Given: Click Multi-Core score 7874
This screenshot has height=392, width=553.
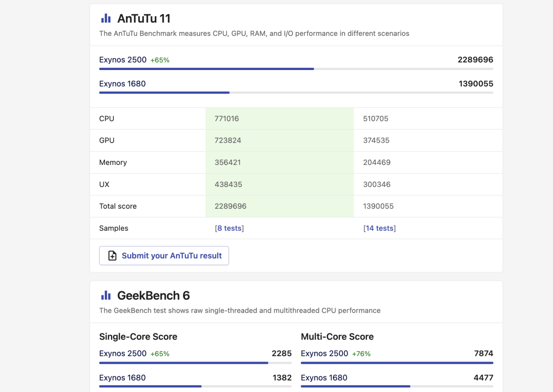Looking at the screenshot, I should coord(483,354).
